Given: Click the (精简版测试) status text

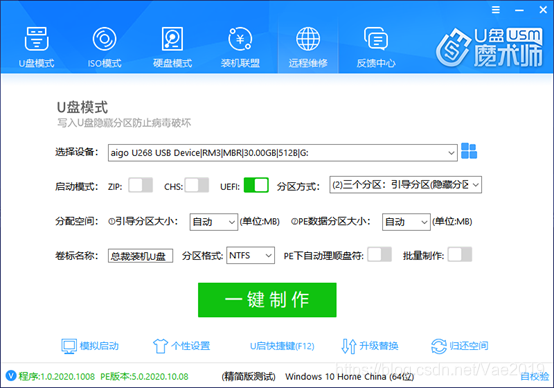Looking at the screenshot, I should pos(248,377).
